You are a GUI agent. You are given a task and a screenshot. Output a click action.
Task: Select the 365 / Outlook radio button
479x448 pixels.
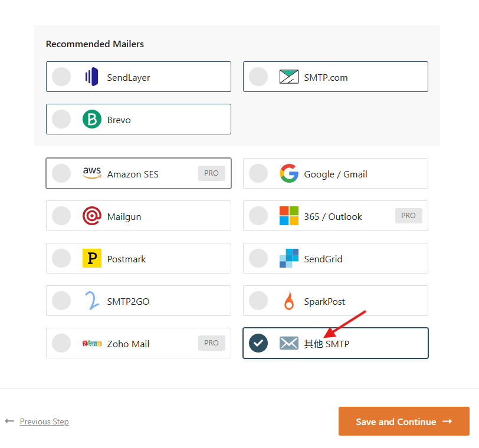pyautogui.click(x=258, y=216)
